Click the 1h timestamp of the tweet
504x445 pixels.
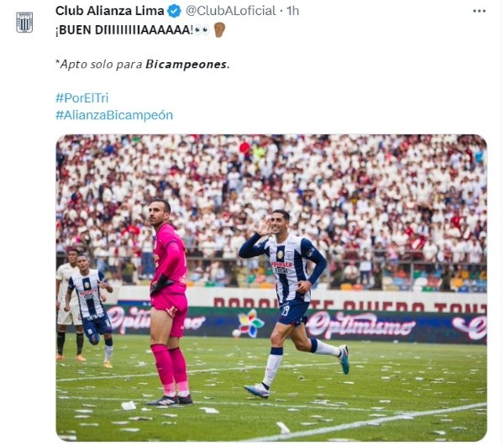(293, 11)
